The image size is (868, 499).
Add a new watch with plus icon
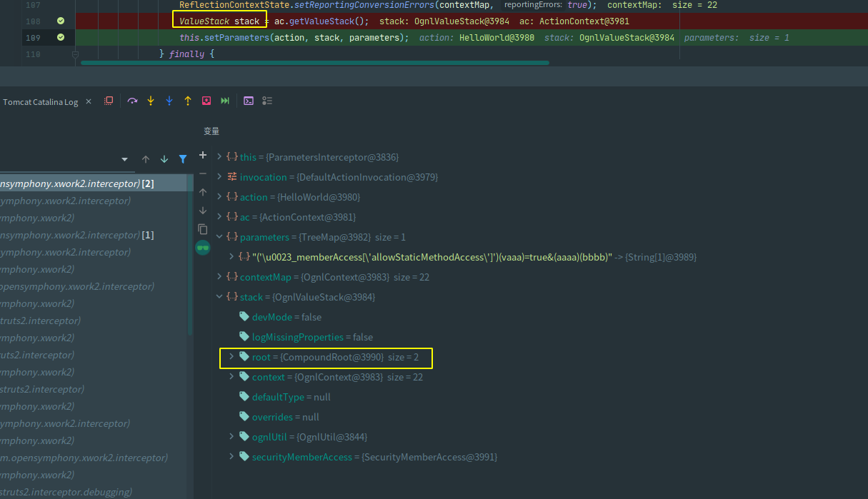pyautogui.click(x=203, y=156)
